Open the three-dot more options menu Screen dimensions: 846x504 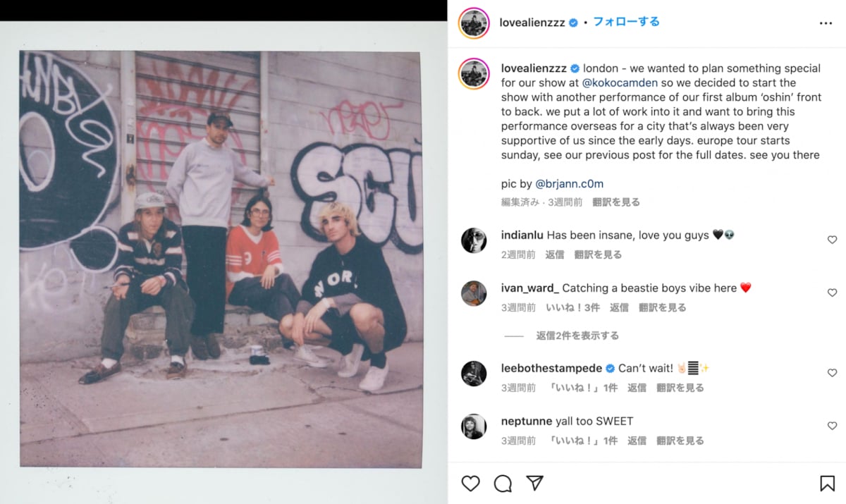tap(826, 23)
